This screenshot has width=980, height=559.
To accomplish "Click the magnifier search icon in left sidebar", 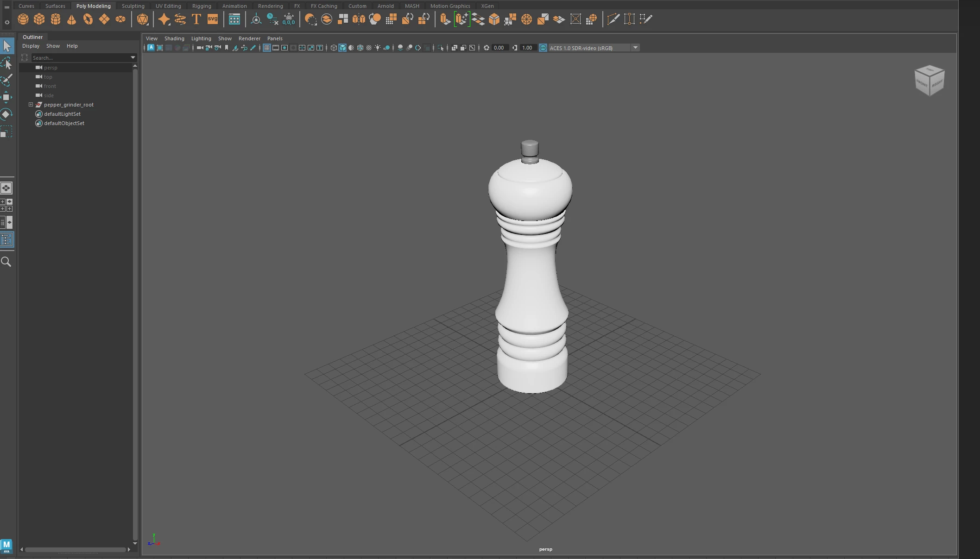I will coord(6,262).
